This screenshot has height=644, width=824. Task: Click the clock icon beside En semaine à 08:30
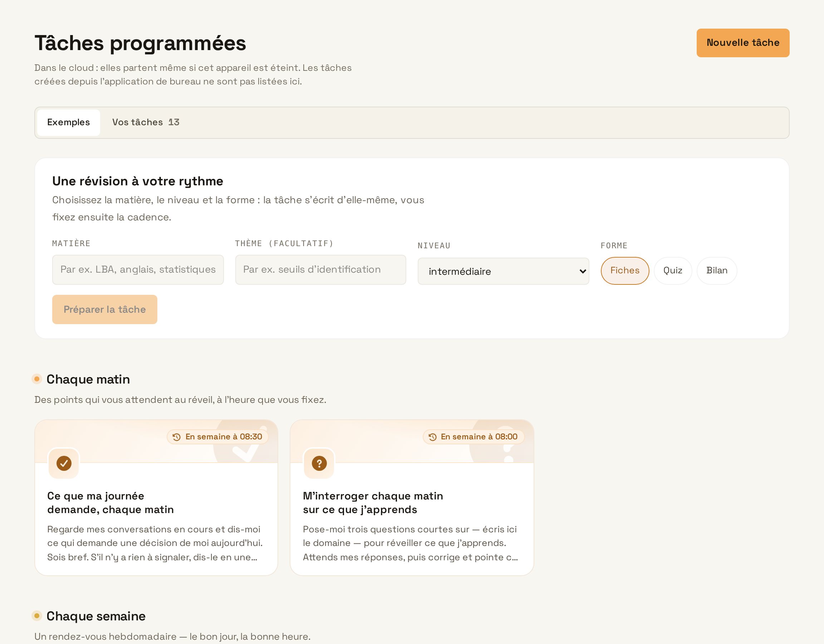pyautogui.click(x=177, y=437)
